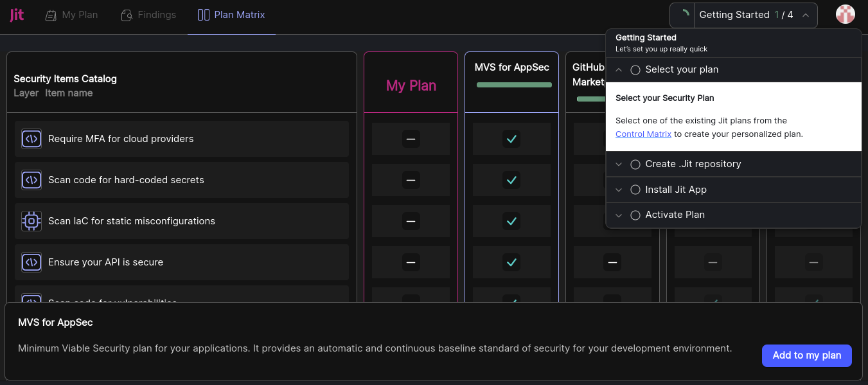This screenshot has width=868, height=385.
Task: Toggle the Activate Plan circle
Action: (635, 215)
